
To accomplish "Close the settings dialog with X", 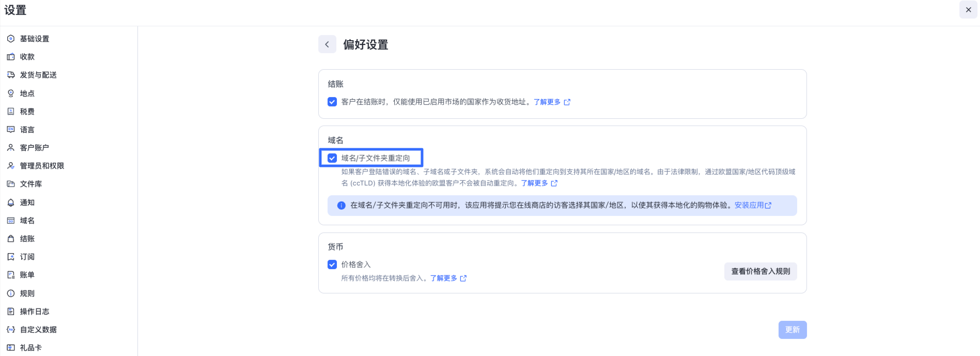I will 968,10.
